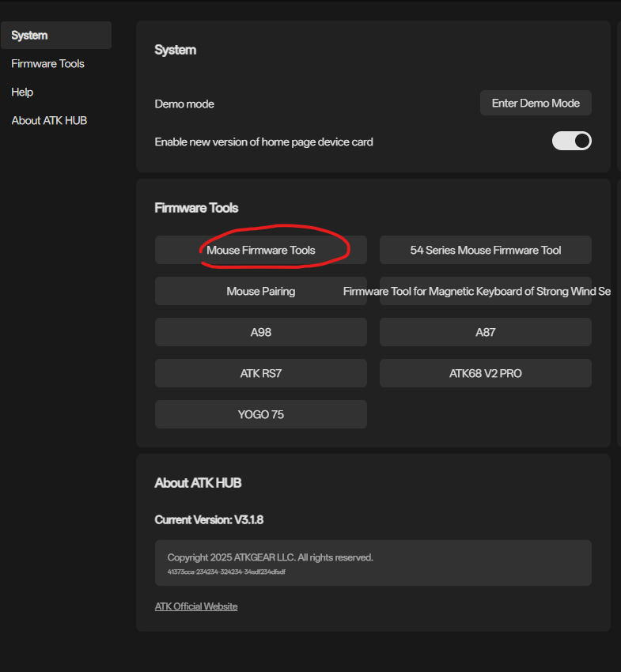Click the Demo mode label
Image resolution: width=621 pixels, height=672 pixels.
pos(184,104)
